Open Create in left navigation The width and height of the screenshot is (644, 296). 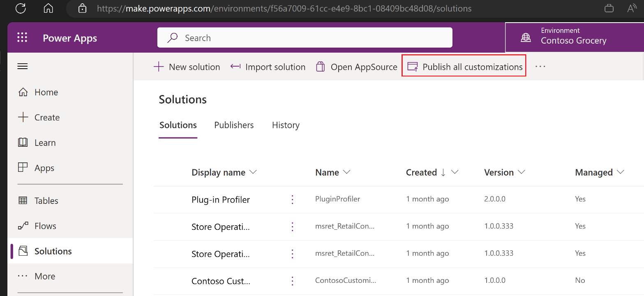tap(70, 117)
